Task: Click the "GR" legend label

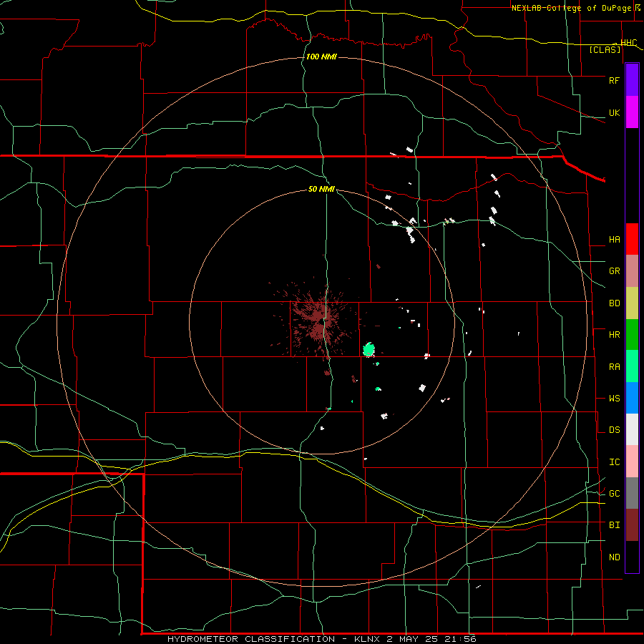Action: [x=614, y=271]
